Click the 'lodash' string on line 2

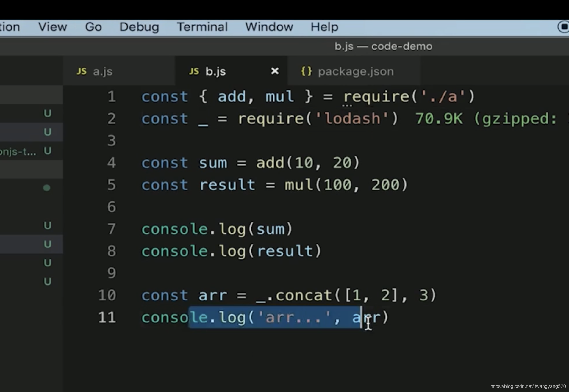click(x=352, y=119)
